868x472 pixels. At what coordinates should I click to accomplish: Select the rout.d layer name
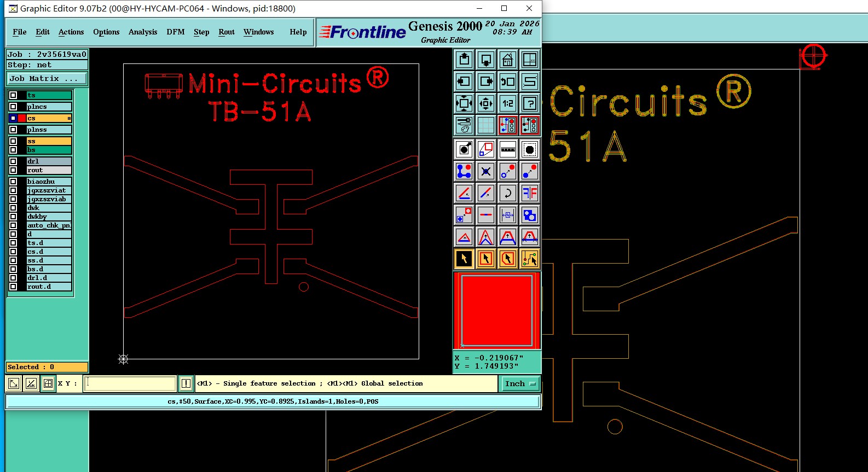click(x=49, y=287)
